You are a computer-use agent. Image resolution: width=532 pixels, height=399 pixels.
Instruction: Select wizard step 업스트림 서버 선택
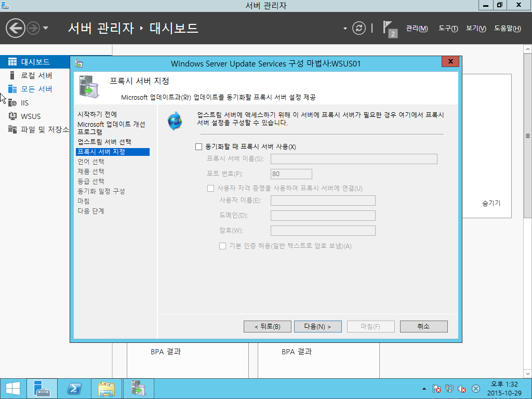[104, 142]
